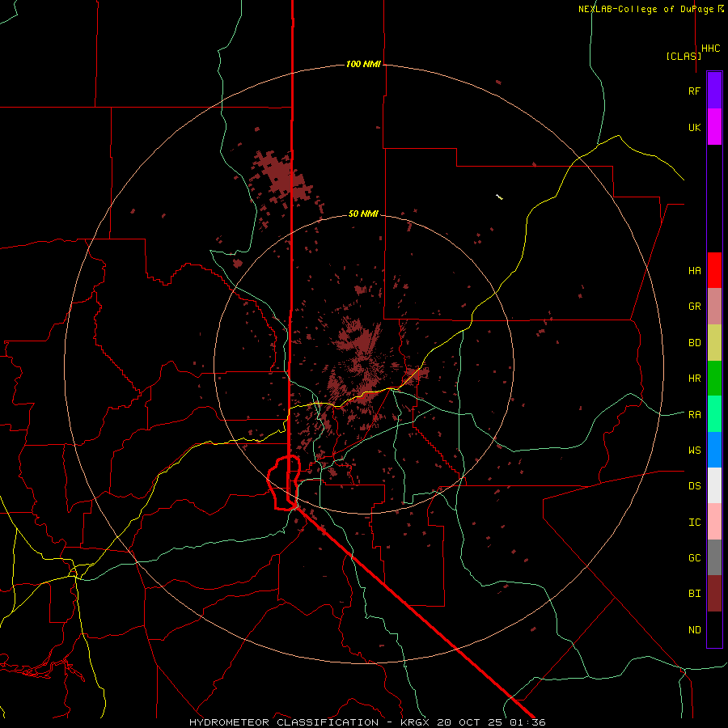Screen dimensions: 728x728
Task: Click the RF purple legend swatch
Action: click(x=714, y=91)
